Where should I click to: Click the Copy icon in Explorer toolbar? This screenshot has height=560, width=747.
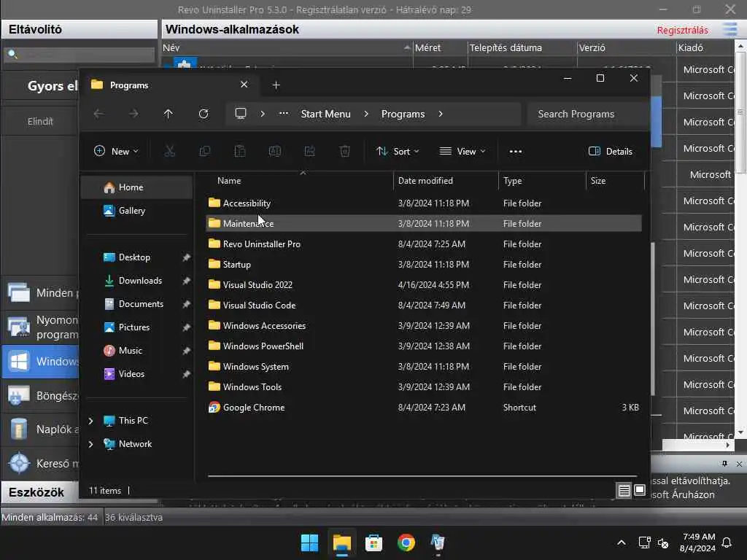205,152
